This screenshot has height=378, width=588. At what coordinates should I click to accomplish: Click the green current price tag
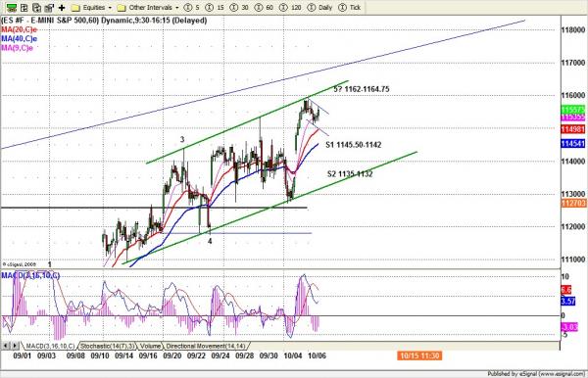573,110
